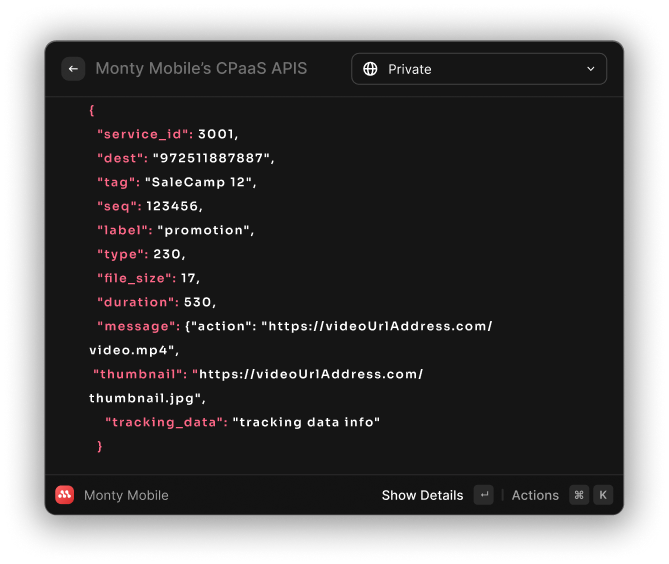Click the "message" key
The height and width of the screenshot is (564, 669).
coord(136,326)
